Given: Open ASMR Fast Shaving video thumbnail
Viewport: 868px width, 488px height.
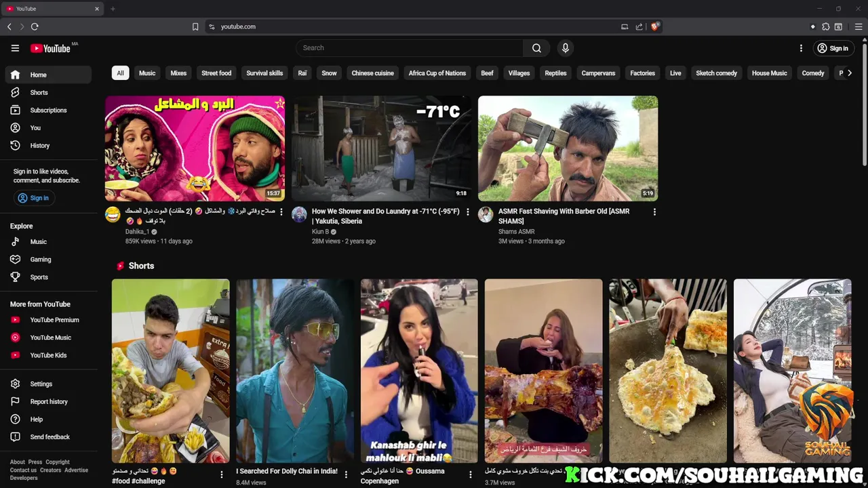Looking at the screenshot, I should [x=568, y=148].
